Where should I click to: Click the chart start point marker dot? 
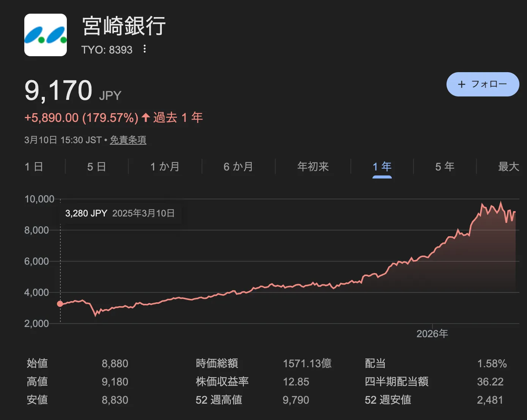pos(60,304)
